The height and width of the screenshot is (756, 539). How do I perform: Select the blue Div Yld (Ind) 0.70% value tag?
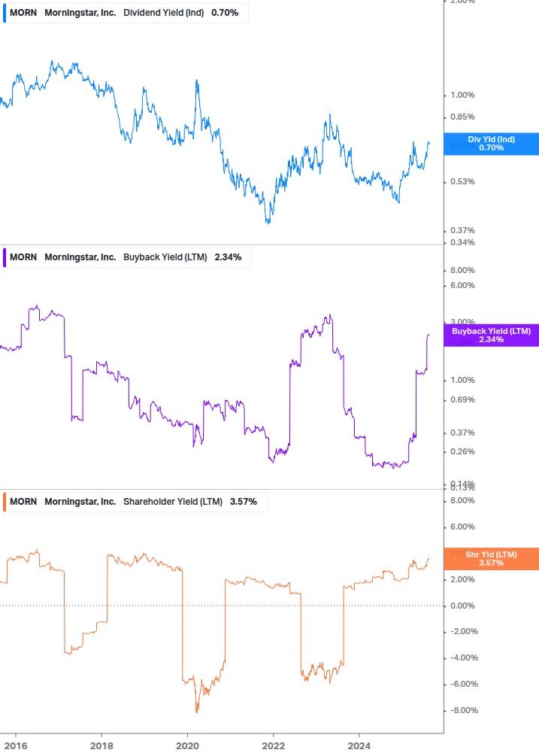coord(492,144)
